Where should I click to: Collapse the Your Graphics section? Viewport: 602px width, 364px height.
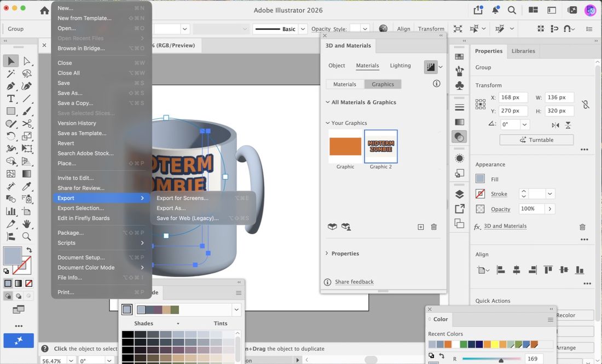pyautogui.click(x=327, y=123)
